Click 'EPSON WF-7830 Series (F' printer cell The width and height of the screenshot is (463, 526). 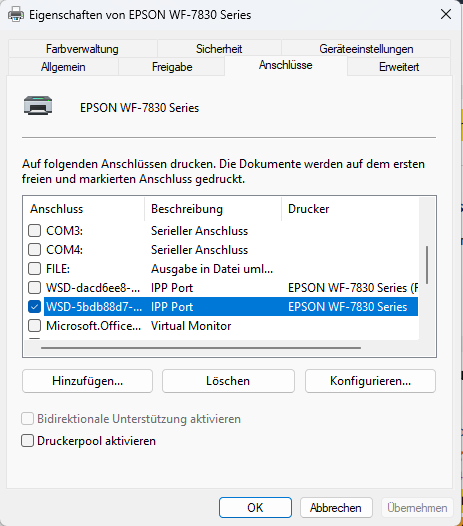click(x=353, y=287)
